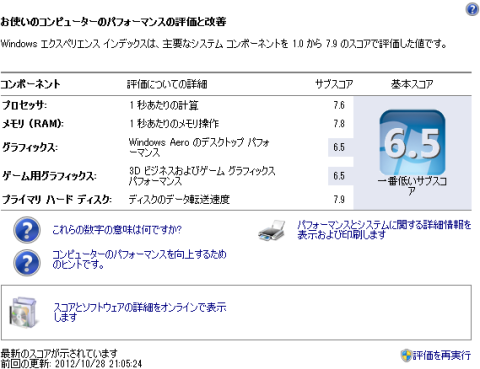Open link コンピューターのパフォーマンスを向上するためのヒント
Viewport: 480px width, 369px height.
click(139, 259)
